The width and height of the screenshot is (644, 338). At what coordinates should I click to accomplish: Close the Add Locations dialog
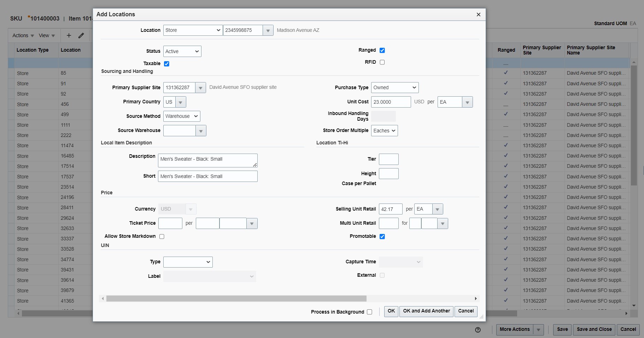(x=478, y=15)
